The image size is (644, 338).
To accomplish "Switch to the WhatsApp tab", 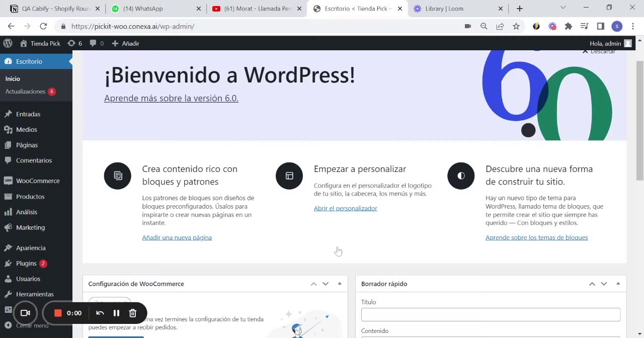I will tap(155, 9).
